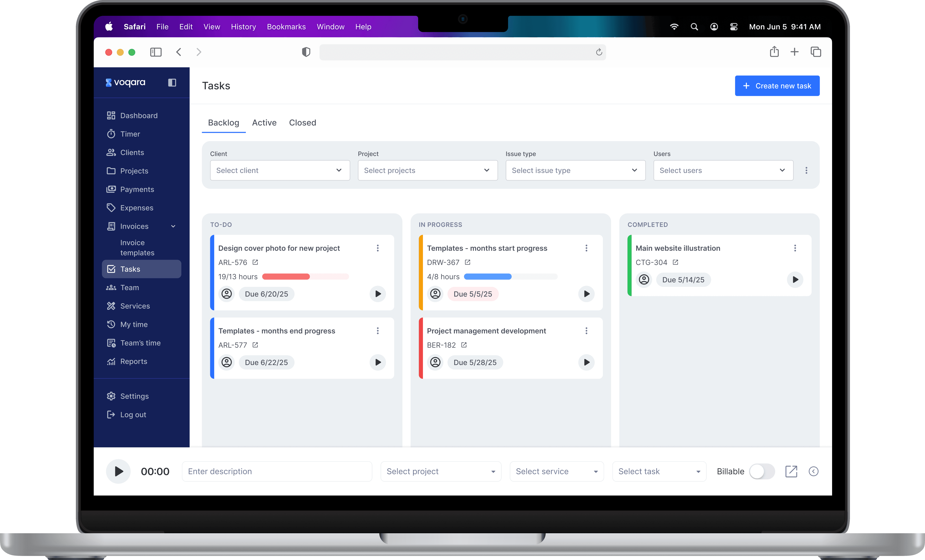This screenshot has height=560, width=925.
Task: Click the filter bar three-dots menu
Action: click(x=806, y=170)
